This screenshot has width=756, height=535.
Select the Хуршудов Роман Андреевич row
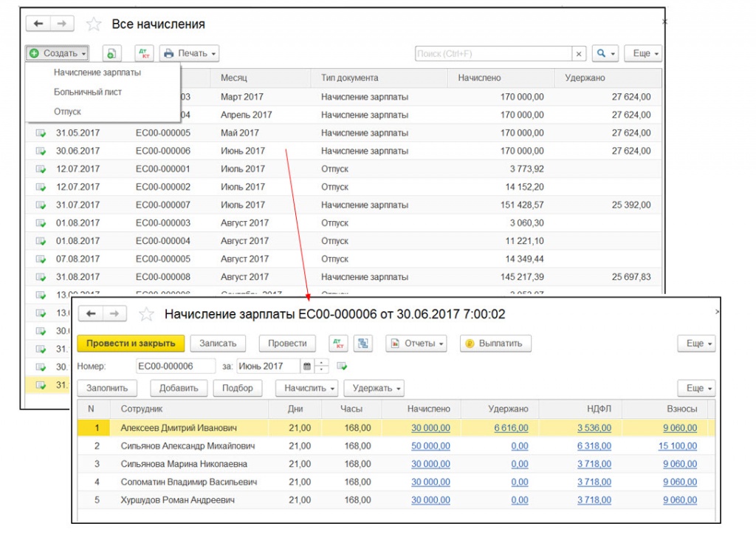click(x=396, y=500)
